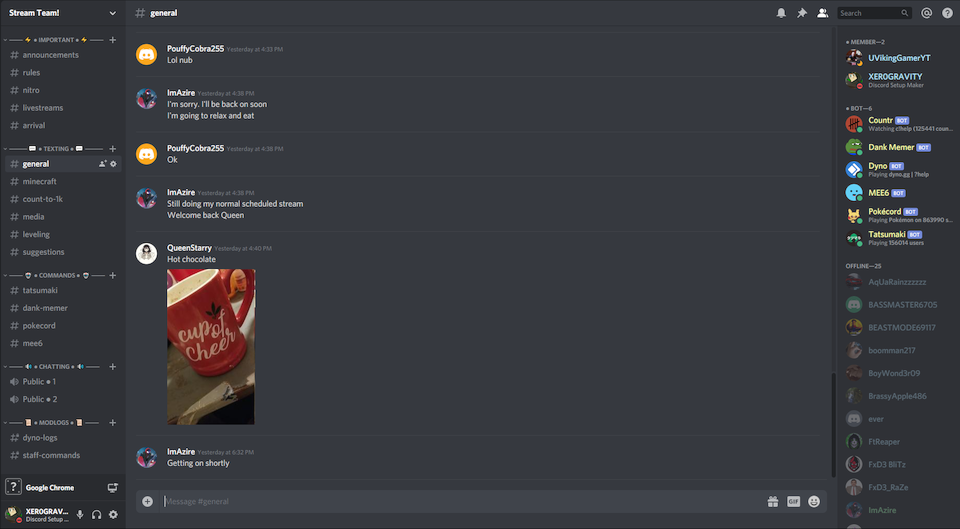Collapse the TEXTING category
The width and height of the screenshot is (960, 529).
[56, 149]
